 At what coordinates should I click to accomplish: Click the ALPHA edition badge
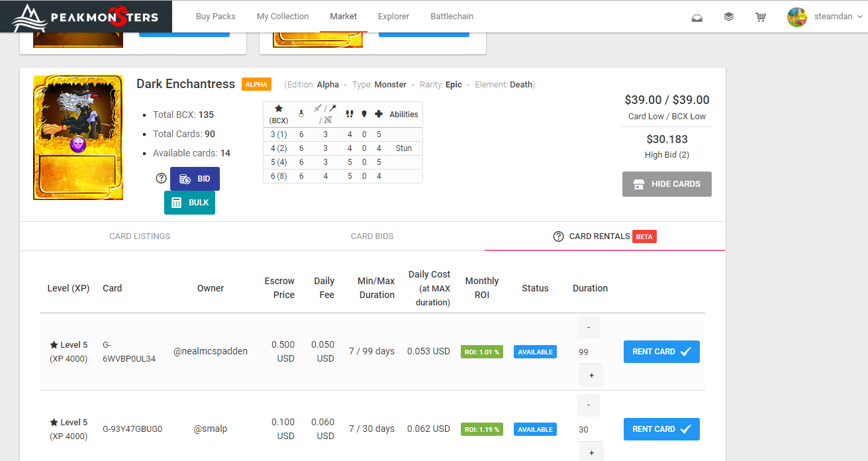[256, 85]
